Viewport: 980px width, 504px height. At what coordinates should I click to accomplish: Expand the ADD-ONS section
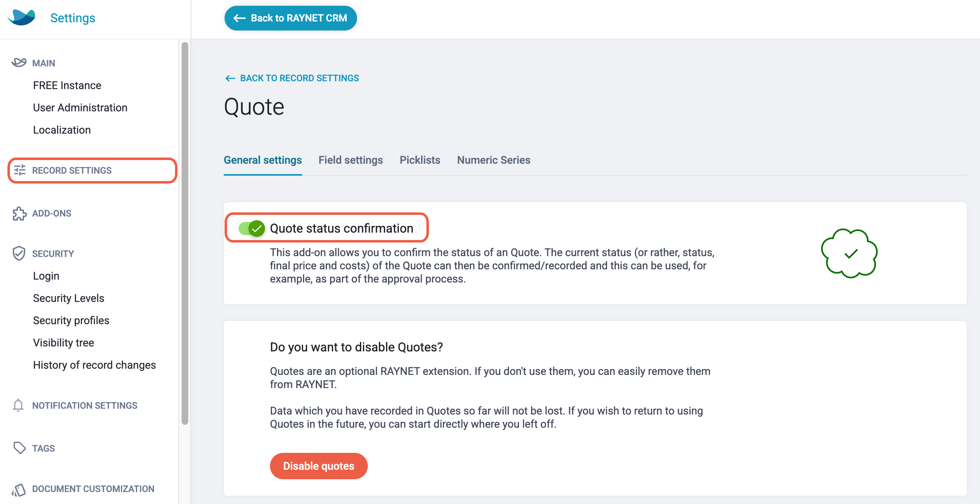point(52,213)
